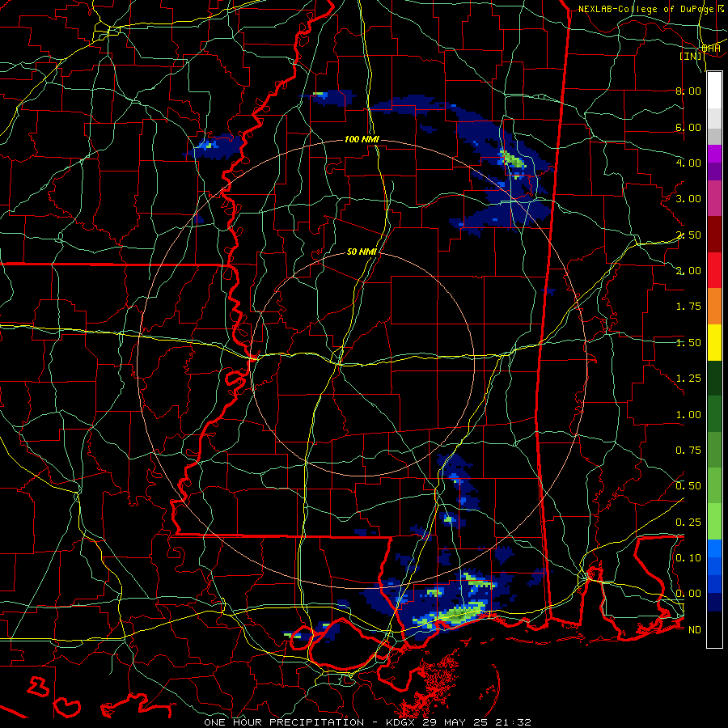The width and height of the screenshot is (728, 728).
Task: Select the 1.00 legend value
Action: coord(688,415)
